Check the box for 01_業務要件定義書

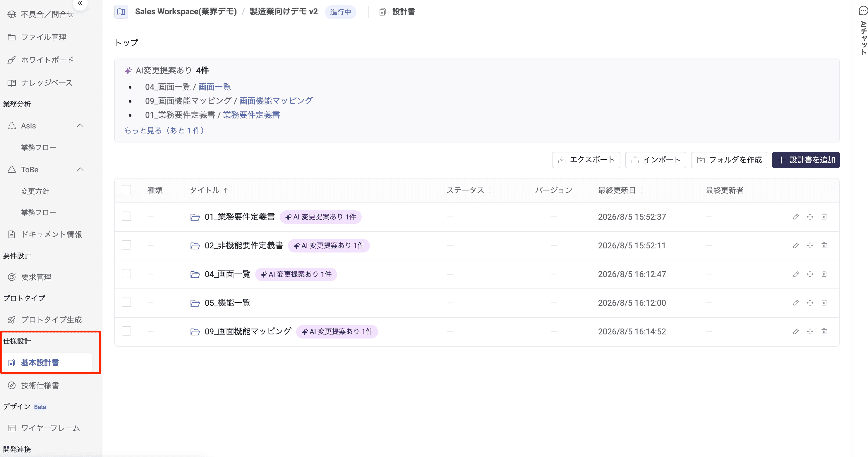pos(126,216)
